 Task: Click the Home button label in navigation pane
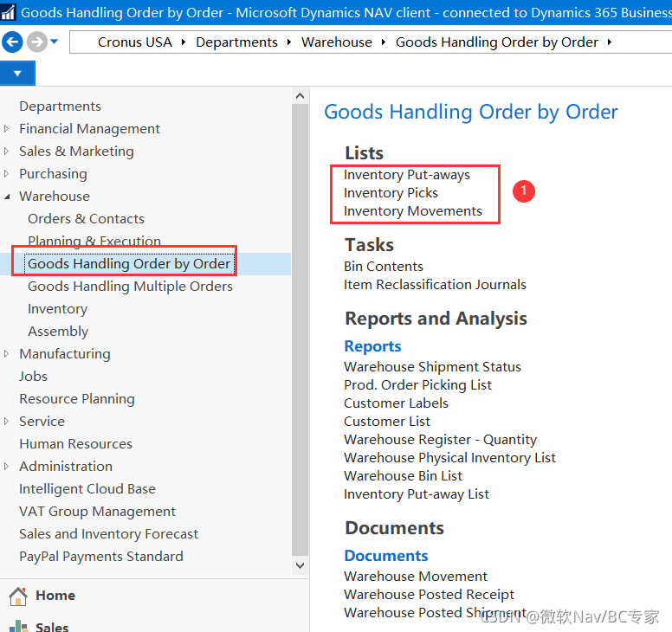point(55,596)
